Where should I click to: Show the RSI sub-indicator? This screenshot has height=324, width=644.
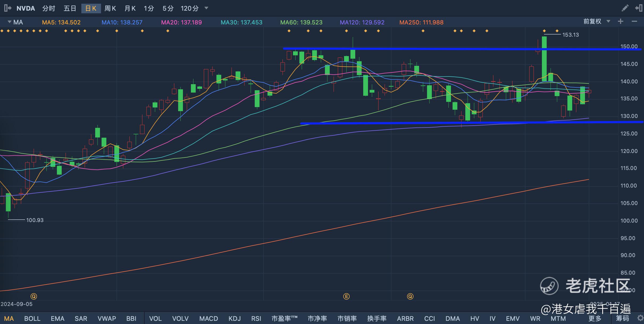pos(256,318)
